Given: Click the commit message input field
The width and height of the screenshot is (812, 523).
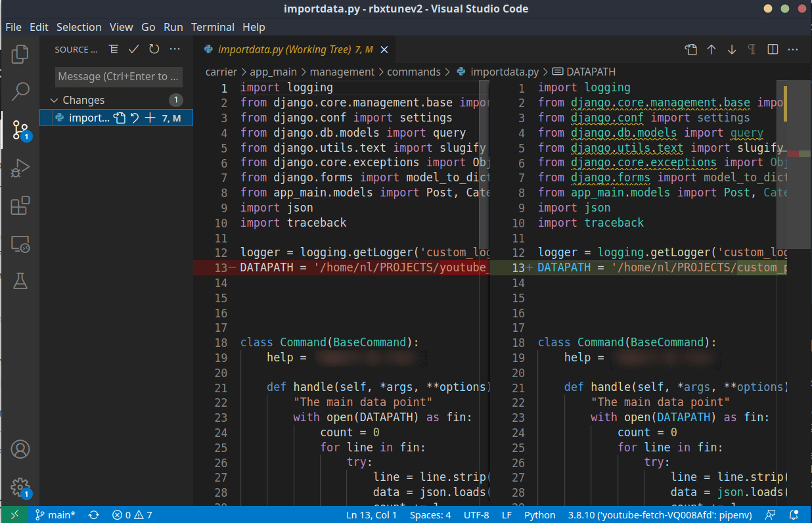Looking at the screenshot, I should click(x=118, y=77).
